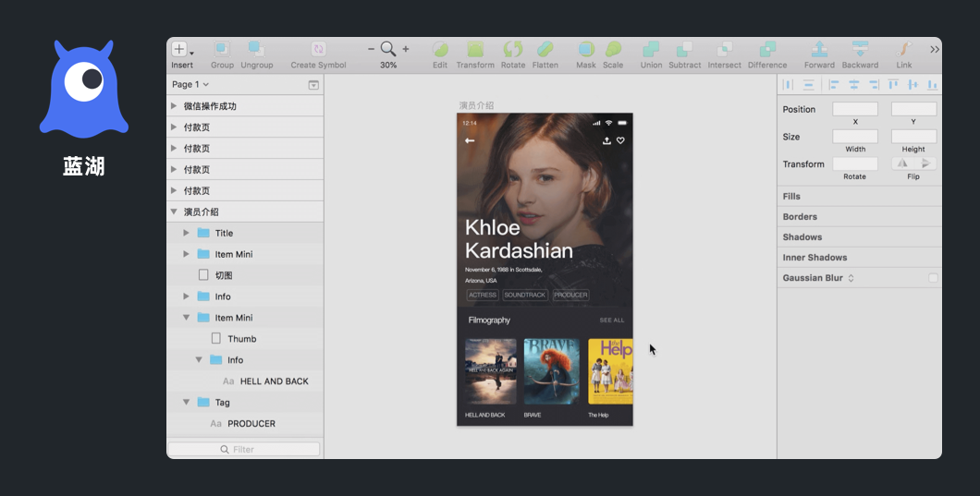Flip vertically button
Image resolution: width=980 pixels, height=496 pixels.
point(925,163)
